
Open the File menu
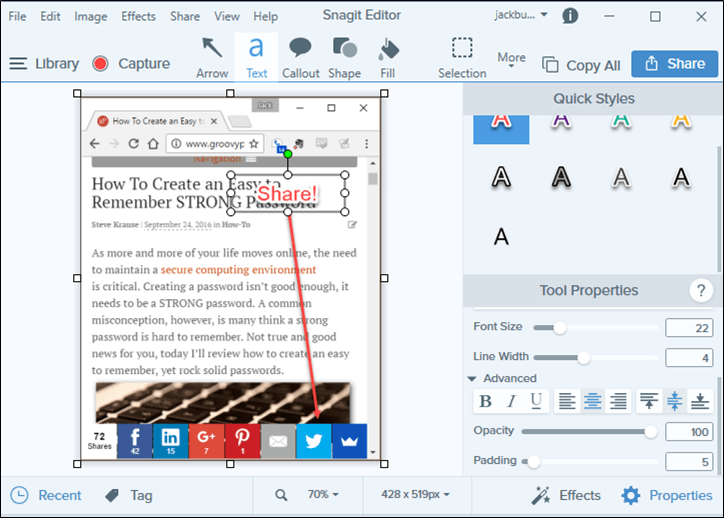pos(17,16)
